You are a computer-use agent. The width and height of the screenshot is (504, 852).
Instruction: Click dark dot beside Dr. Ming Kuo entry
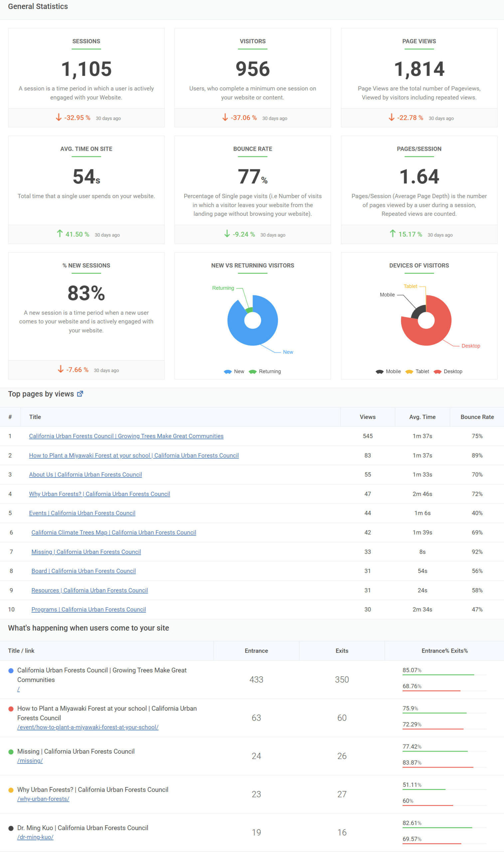pos(11,828)
